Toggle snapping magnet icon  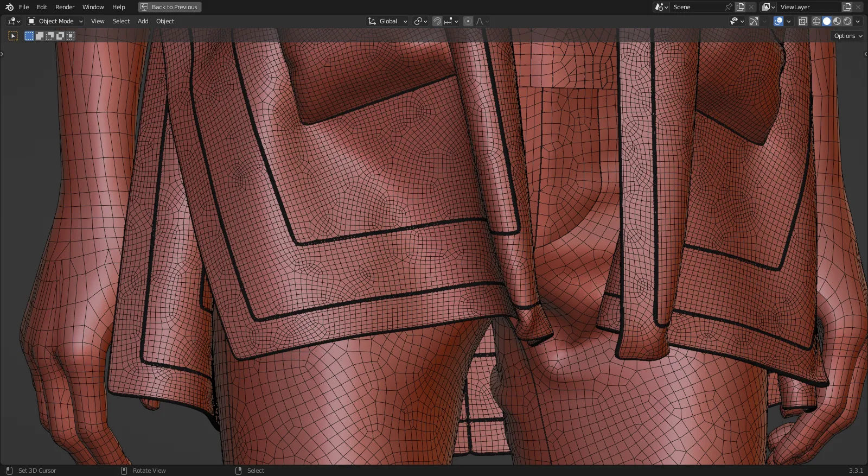pos(437,21)
